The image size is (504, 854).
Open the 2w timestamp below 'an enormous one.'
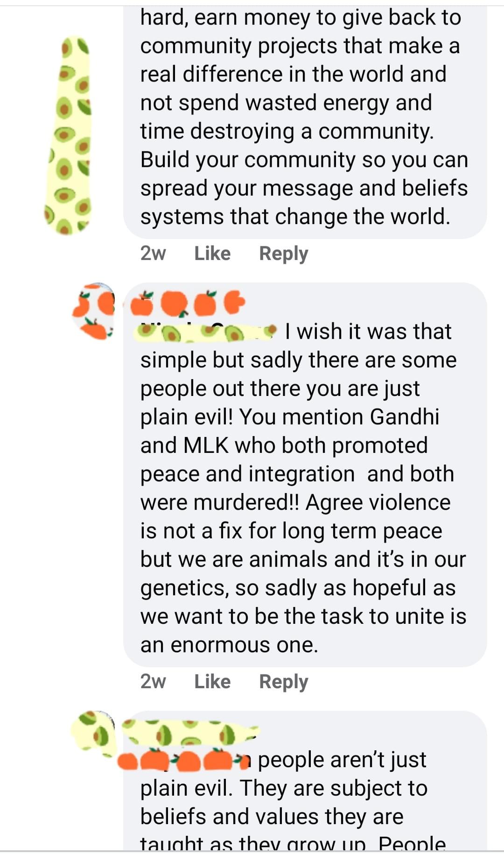click(x=153, y=682)
